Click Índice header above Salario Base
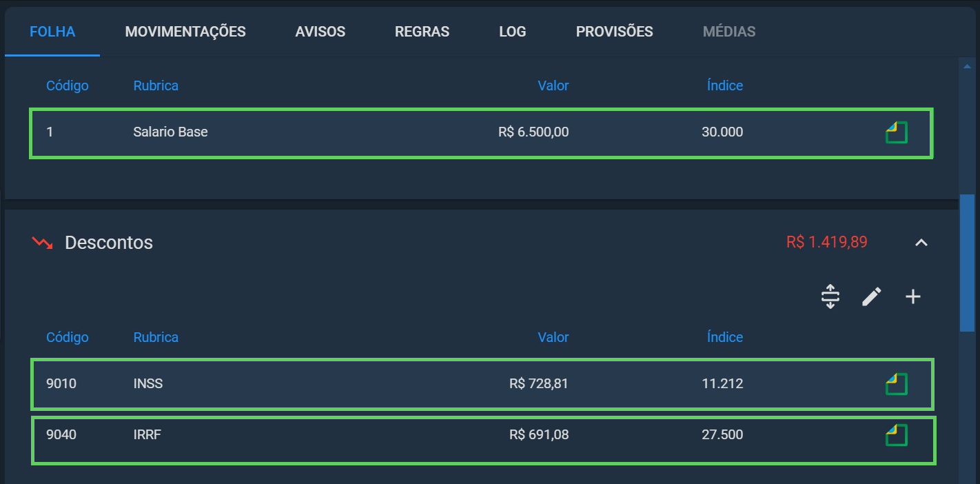The width and height of the screenshot is (980, 484). (725, 85)
